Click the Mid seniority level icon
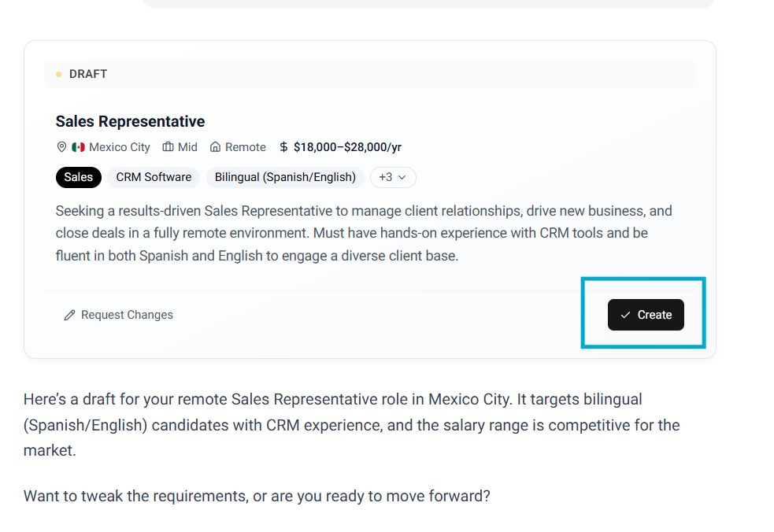The height and width of the screenshot is (532, 774). pyautogui.click(x=168, y=147)
